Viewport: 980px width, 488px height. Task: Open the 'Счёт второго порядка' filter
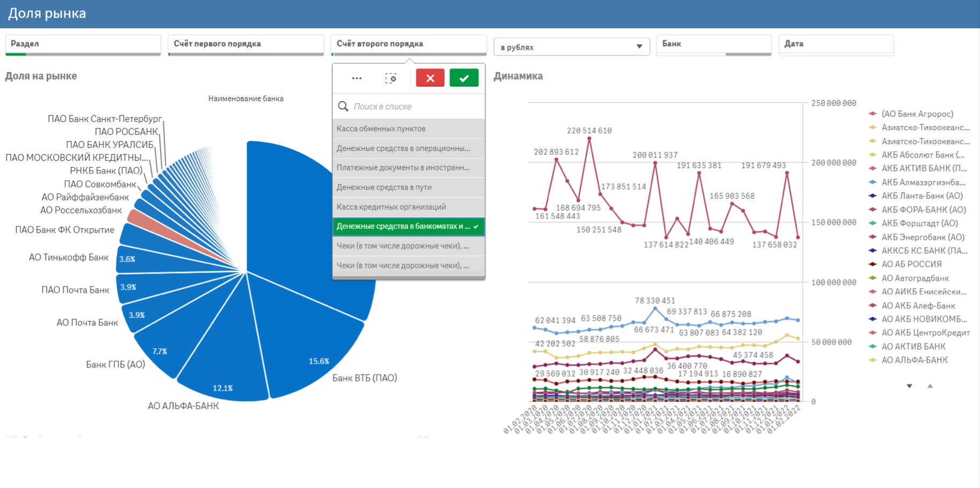pyautogui.click(x=408, y=45)
